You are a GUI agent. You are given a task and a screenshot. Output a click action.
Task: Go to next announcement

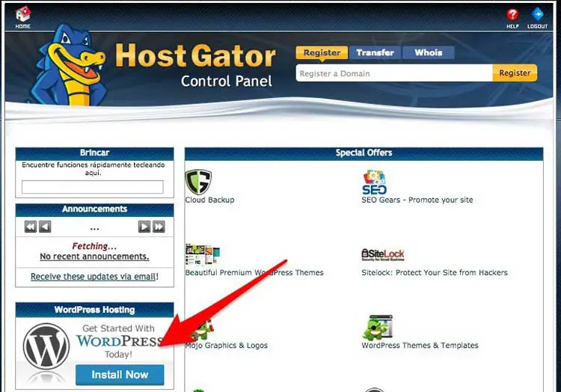tap(144, 227)
